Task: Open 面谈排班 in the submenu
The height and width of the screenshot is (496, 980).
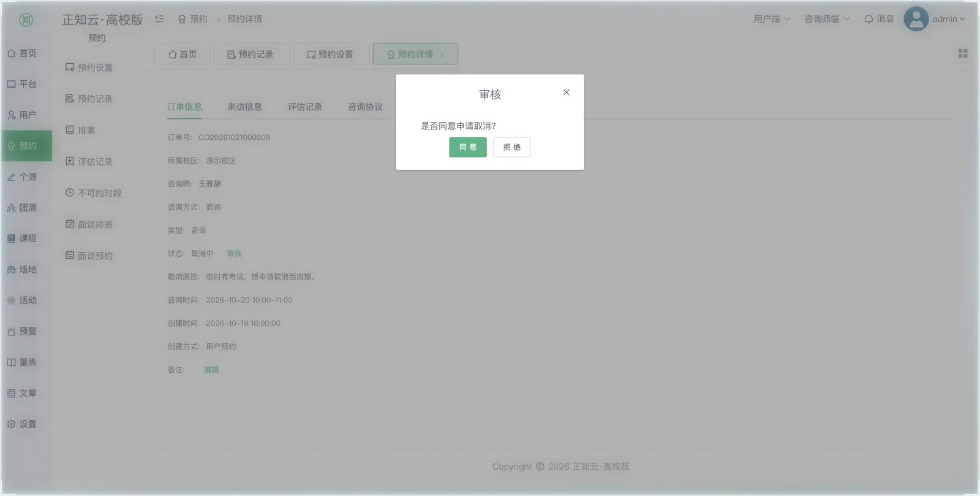Action: [89, 224]
